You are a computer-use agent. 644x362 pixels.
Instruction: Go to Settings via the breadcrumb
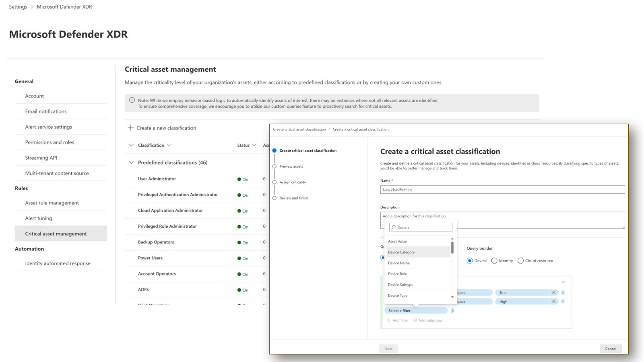[18, 6]
